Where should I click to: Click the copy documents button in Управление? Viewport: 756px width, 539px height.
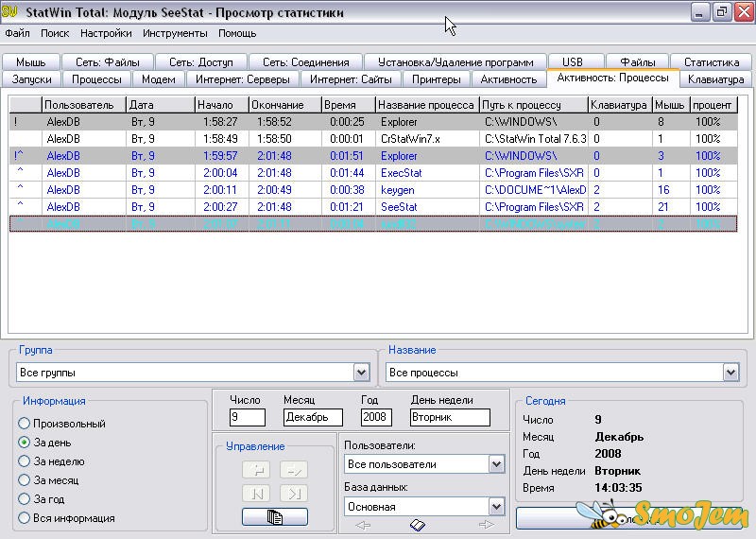click(x=274, y=517)
